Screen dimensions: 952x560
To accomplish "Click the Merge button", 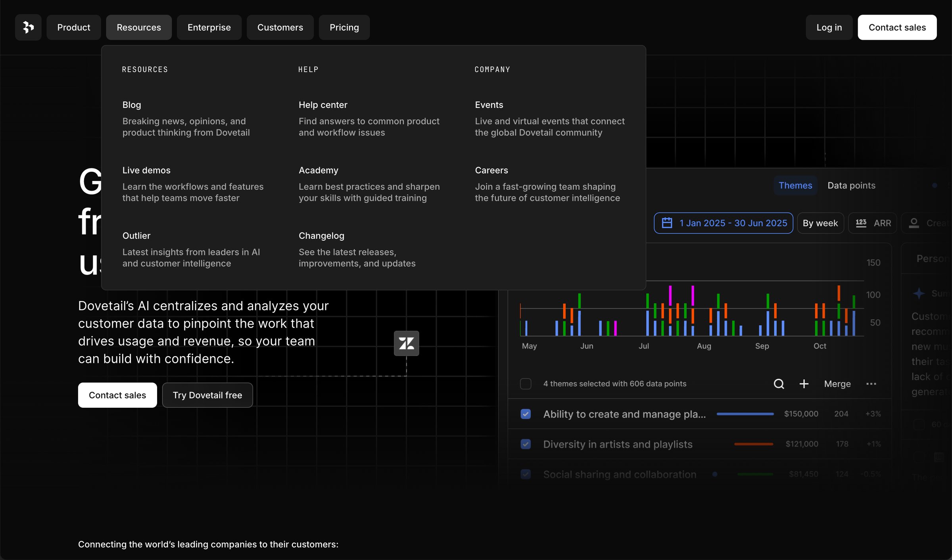I will (837, 384).
